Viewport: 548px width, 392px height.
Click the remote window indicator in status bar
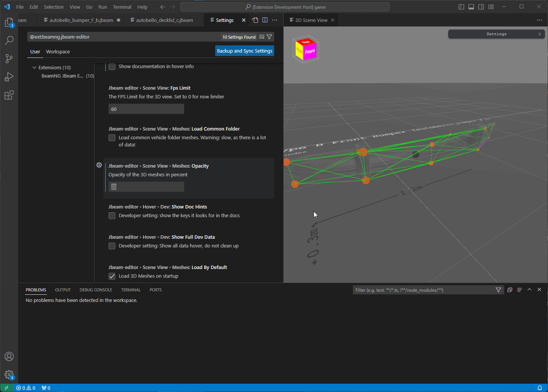[x=6, y=388]
